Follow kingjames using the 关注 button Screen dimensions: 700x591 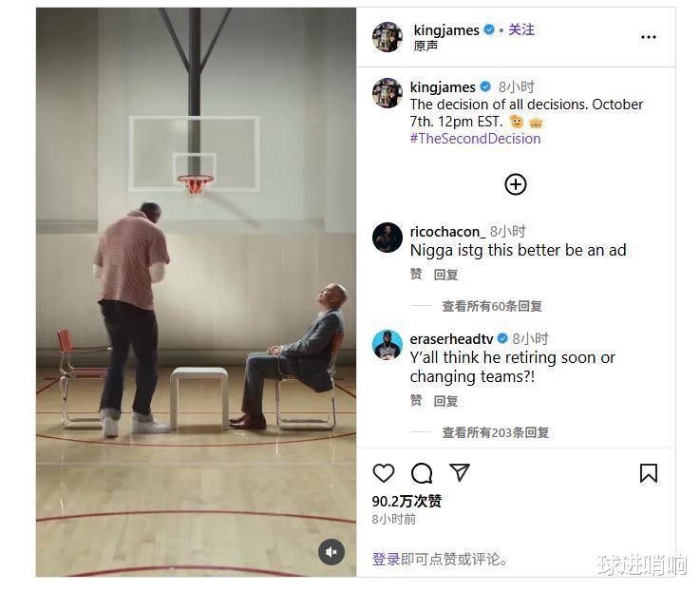pos(521,29)
